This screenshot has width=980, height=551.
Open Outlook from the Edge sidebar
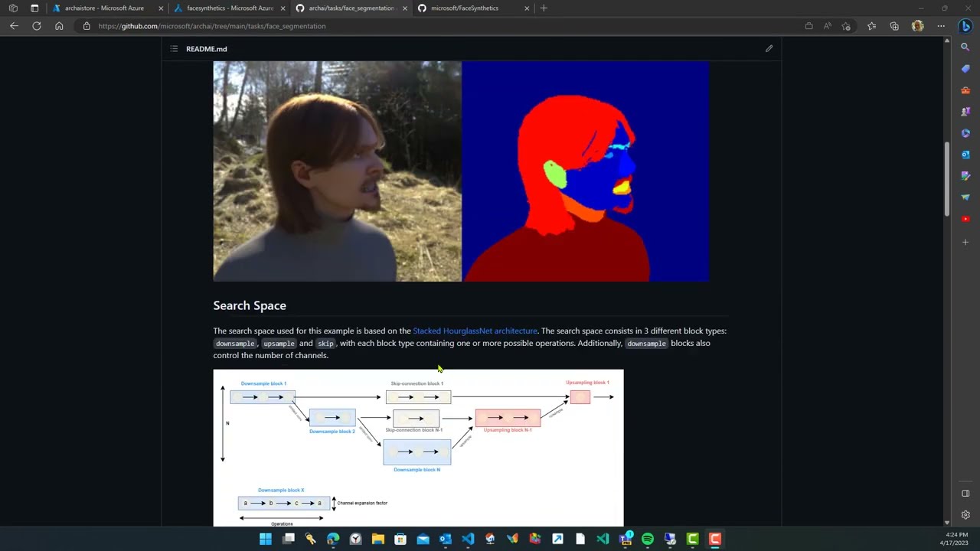pos(965,155)
